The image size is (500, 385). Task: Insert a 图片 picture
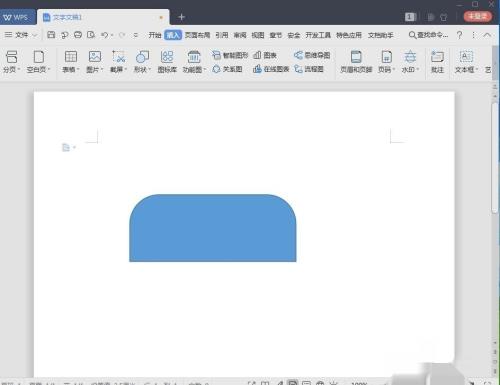coord(95,61)
